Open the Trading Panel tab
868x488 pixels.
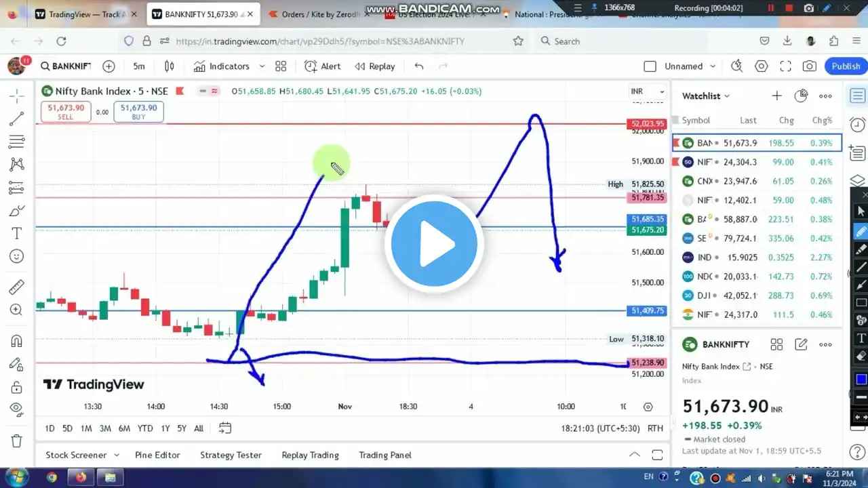click(385, 455)
